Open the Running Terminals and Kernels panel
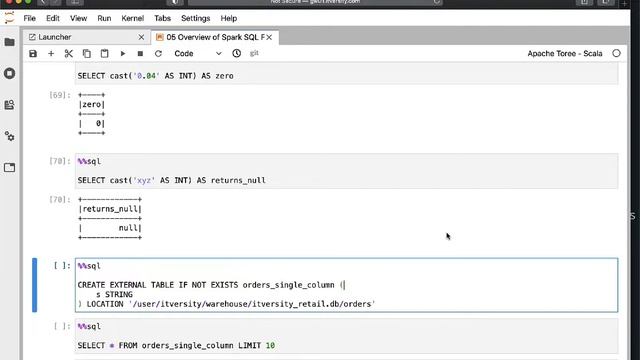Screen dimensions: 640x360 [9, 73]
